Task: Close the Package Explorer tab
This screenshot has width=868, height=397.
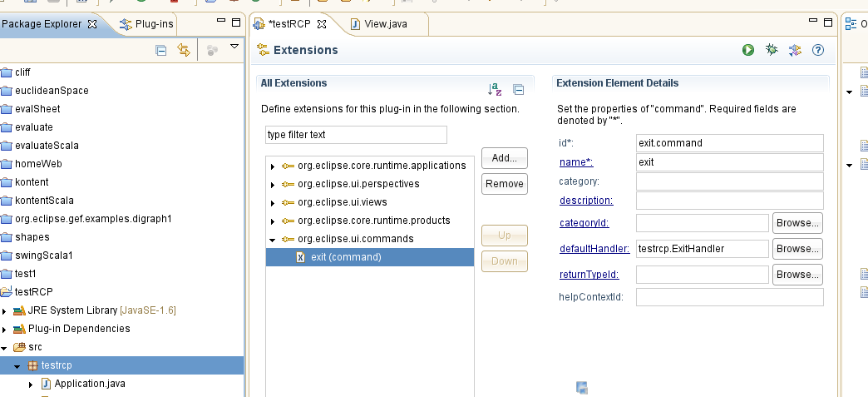Action: [92, 24]
